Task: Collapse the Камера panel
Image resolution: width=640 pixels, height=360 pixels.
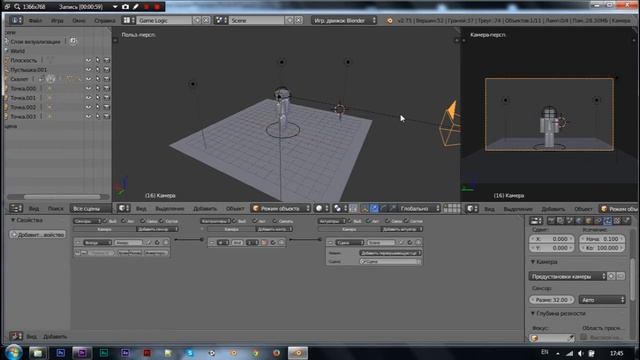Action: 544,262
